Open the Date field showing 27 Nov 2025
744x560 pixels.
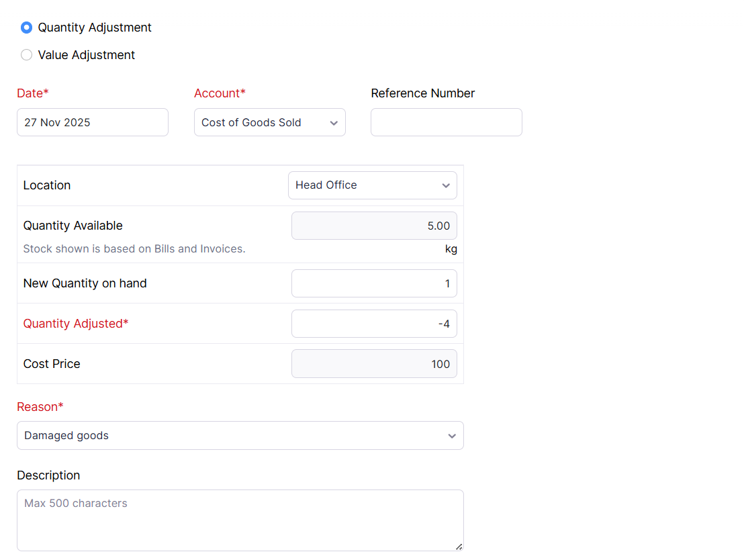tap(93, 122)
